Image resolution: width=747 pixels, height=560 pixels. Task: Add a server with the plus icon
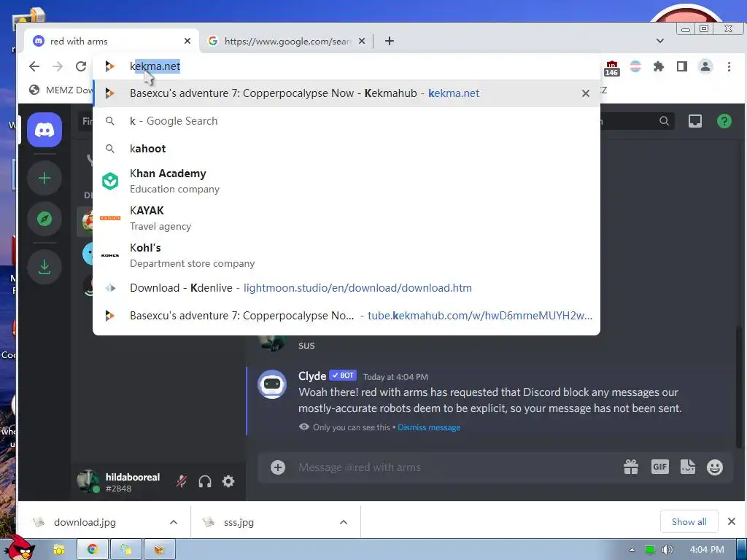click(44, 178)
